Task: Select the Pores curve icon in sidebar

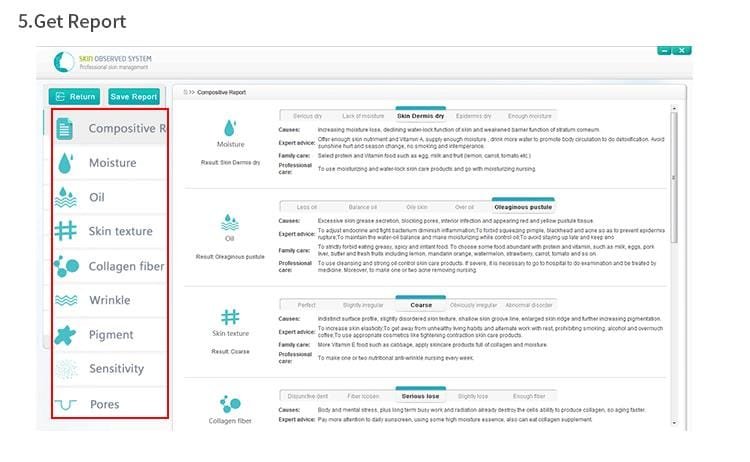Action: pyautogui.click(x=66, y=405)
